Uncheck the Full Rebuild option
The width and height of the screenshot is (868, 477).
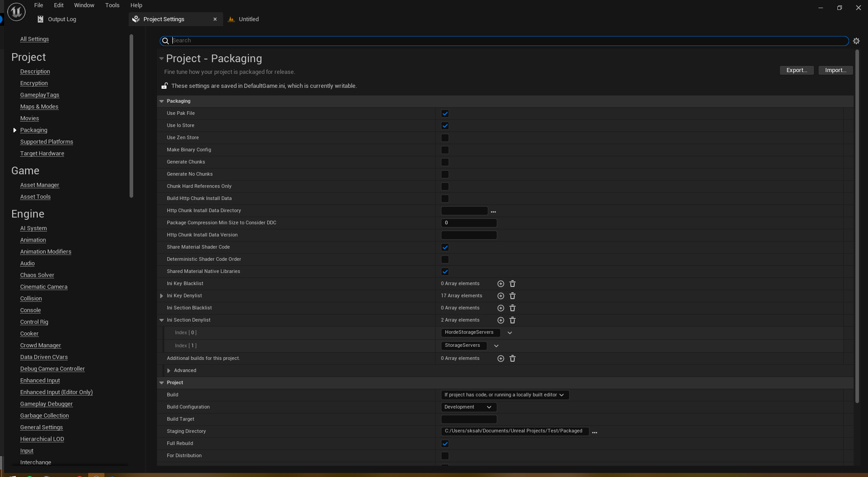click(x=445, y=444)
